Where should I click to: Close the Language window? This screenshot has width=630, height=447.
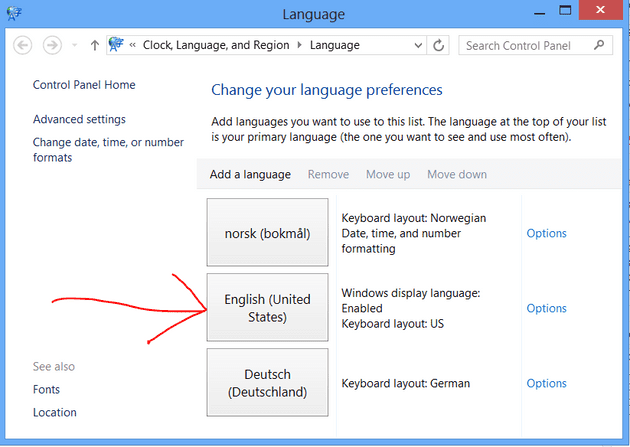click(x=601, y=10)
